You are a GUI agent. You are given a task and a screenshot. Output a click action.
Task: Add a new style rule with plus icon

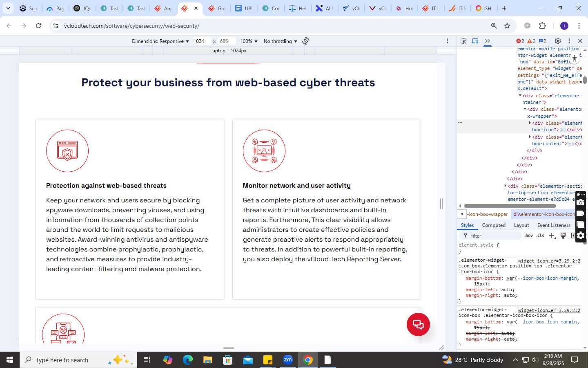point(552,236)
